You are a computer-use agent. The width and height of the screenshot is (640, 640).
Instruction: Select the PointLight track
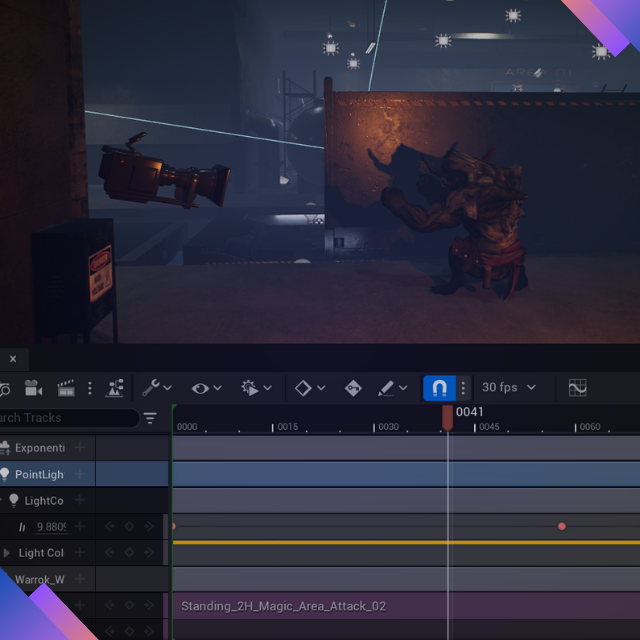click(x=39, y=474)
